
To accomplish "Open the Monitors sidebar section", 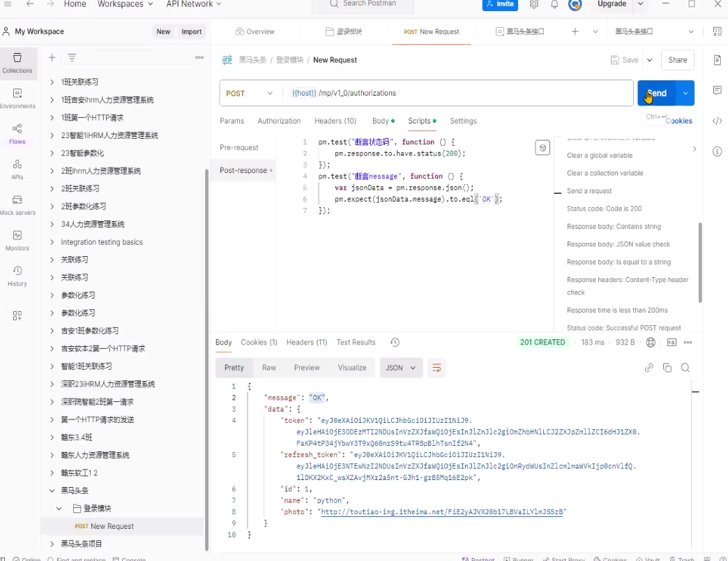I will click(17, 241).
